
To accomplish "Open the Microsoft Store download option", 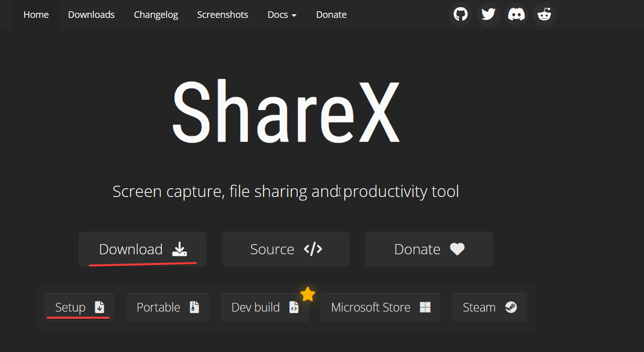I will point(381,307).
